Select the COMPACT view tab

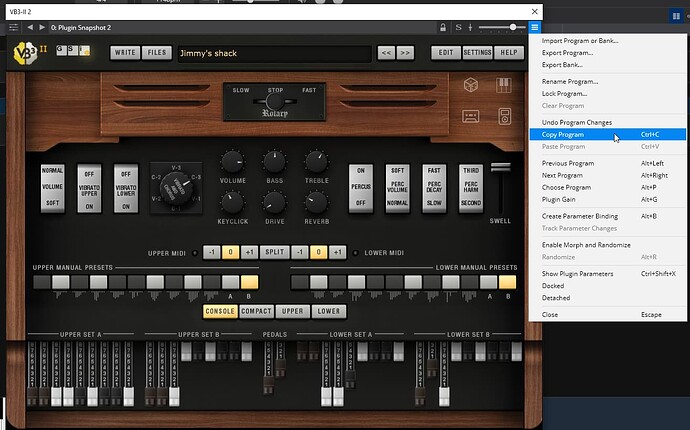click(x=256, y=311)
